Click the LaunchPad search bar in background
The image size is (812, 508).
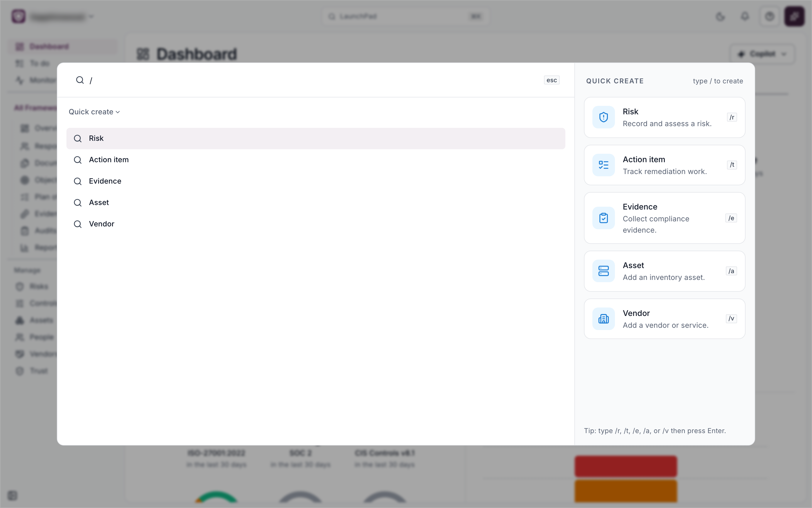[x=405, y=16]
